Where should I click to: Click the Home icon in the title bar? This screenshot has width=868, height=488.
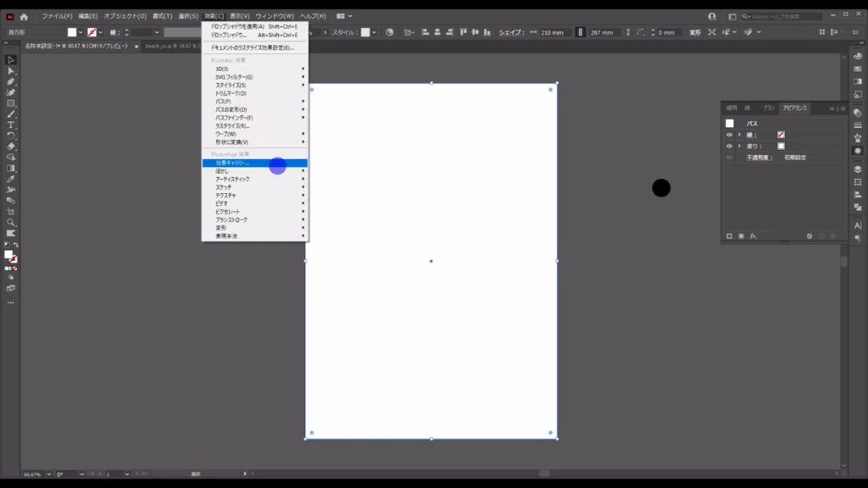24,17
